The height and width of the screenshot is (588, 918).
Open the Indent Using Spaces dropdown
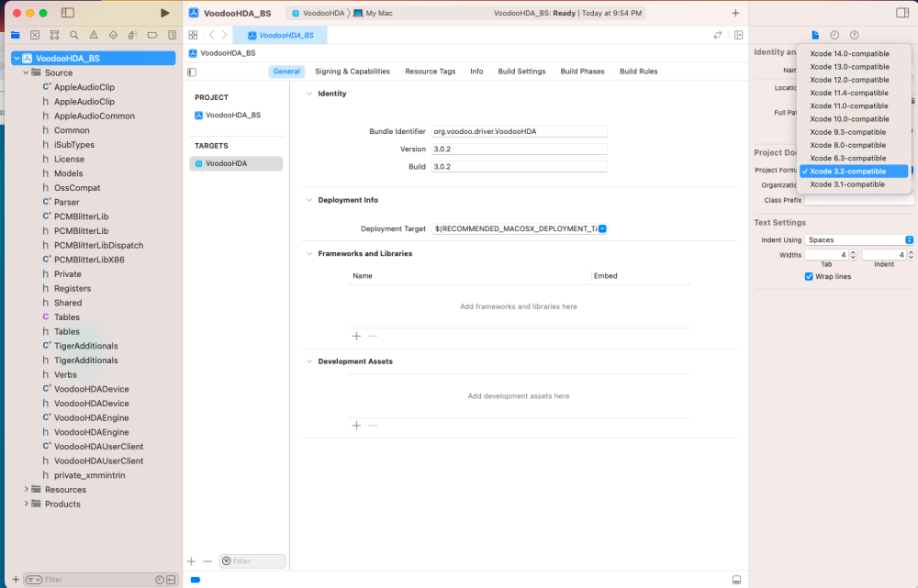[859, 240]
